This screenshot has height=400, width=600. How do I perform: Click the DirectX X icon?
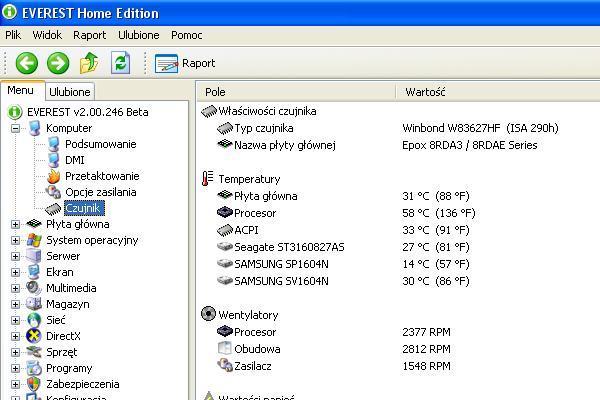(34, 336)
